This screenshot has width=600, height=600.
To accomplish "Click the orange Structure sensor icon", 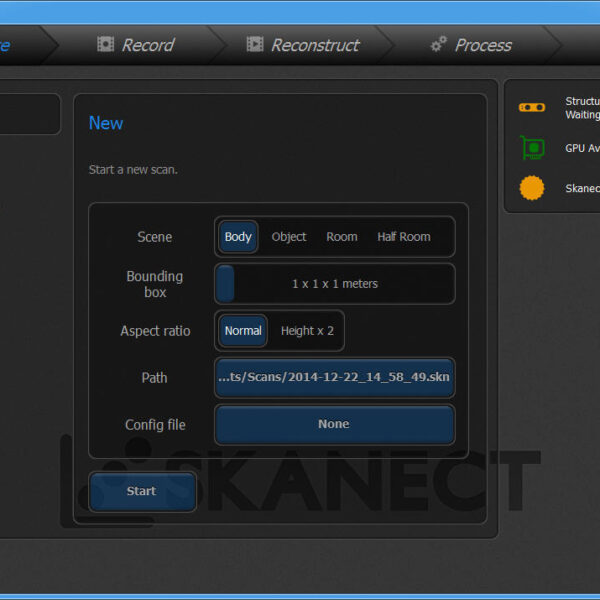I will tap(532, 108).
